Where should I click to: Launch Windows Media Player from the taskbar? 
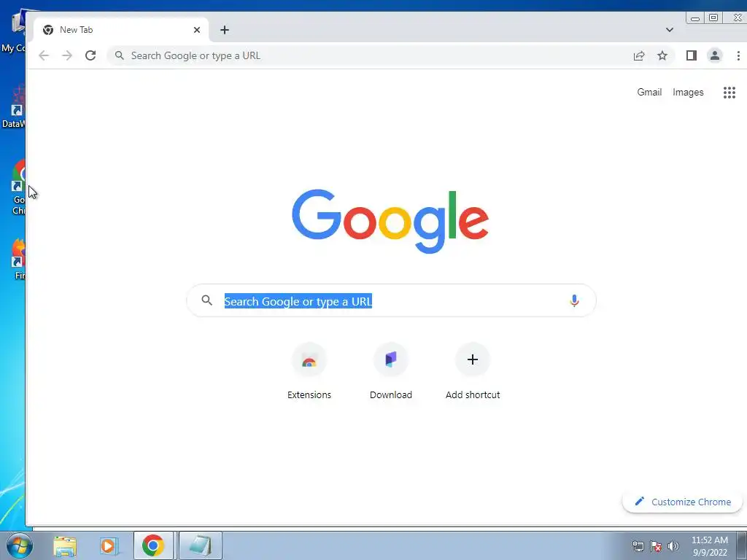(x=108, y=546)
